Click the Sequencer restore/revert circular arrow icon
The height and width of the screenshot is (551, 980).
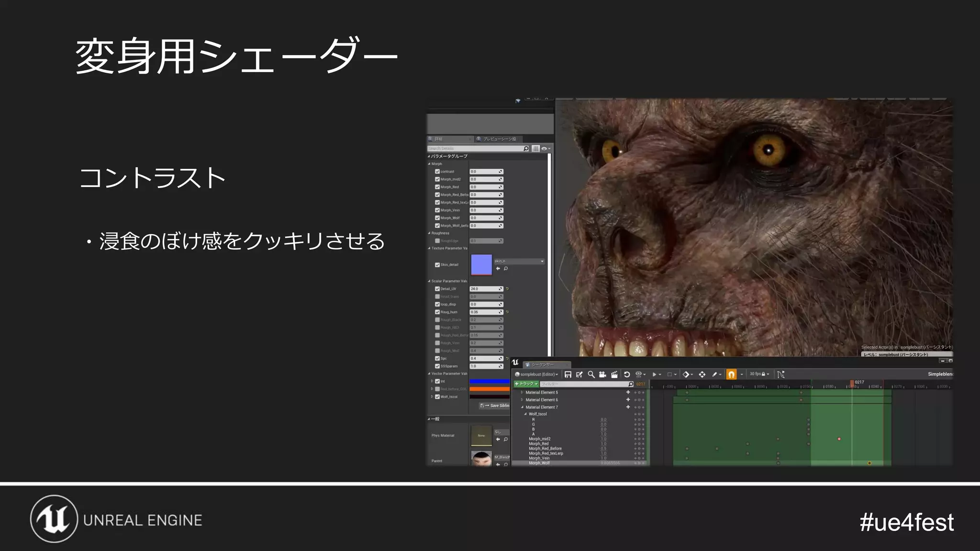627,375
